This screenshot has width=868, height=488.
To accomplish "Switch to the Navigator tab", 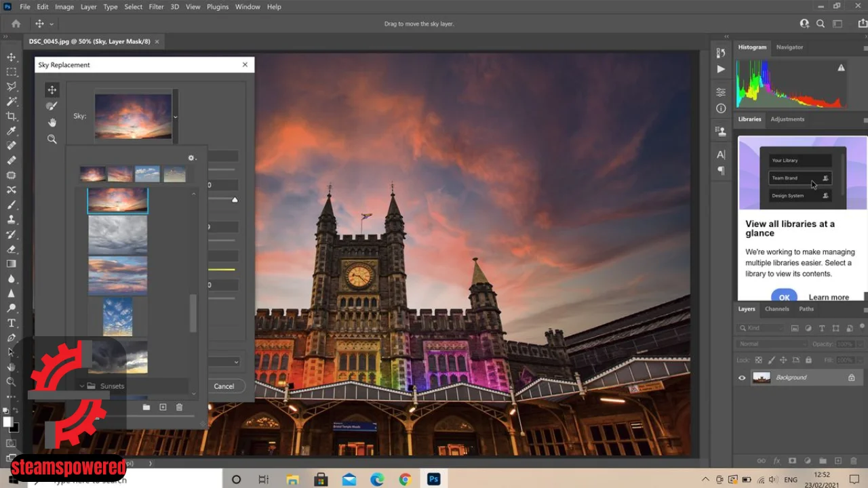I will [789, 47].
